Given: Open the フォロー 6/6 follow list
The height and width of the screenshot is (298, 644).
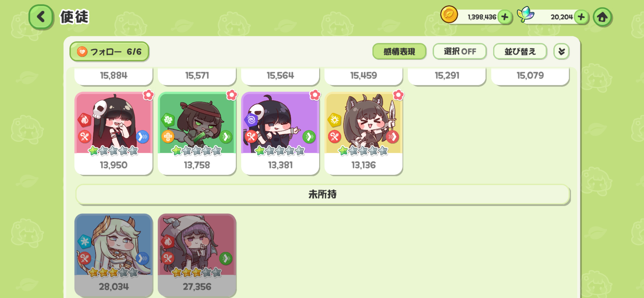Looking at the screenshot, I should pos(109,51).
